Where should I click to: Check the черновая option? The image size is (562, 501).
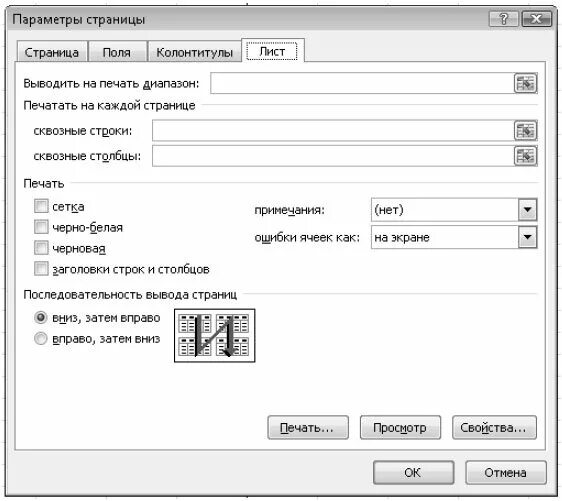pyautogui.click(x=41, y=248)
